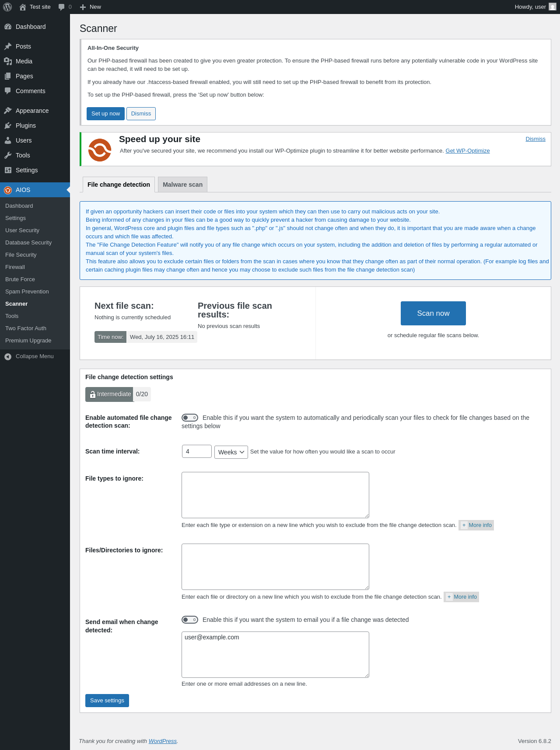Open the Get WP-Optimize link
Image resolution: width=560 pixels, height=750 pixels.
[468, 151]
